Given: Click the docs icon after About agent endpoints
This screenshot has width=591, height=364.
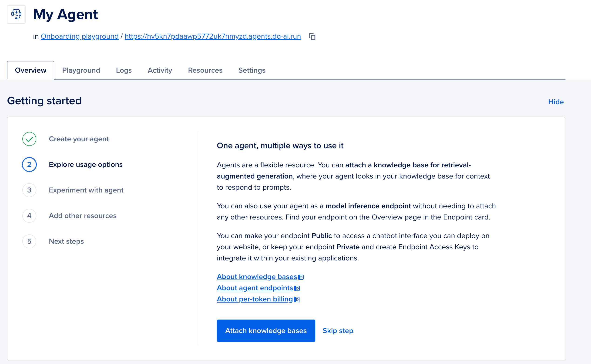Looking at the screenshot, I should pos(297,288).
